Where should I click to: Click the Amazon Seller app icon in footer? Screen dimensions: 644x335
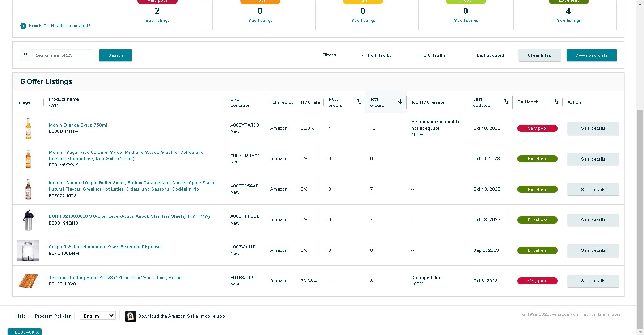[x=131, y=316]
